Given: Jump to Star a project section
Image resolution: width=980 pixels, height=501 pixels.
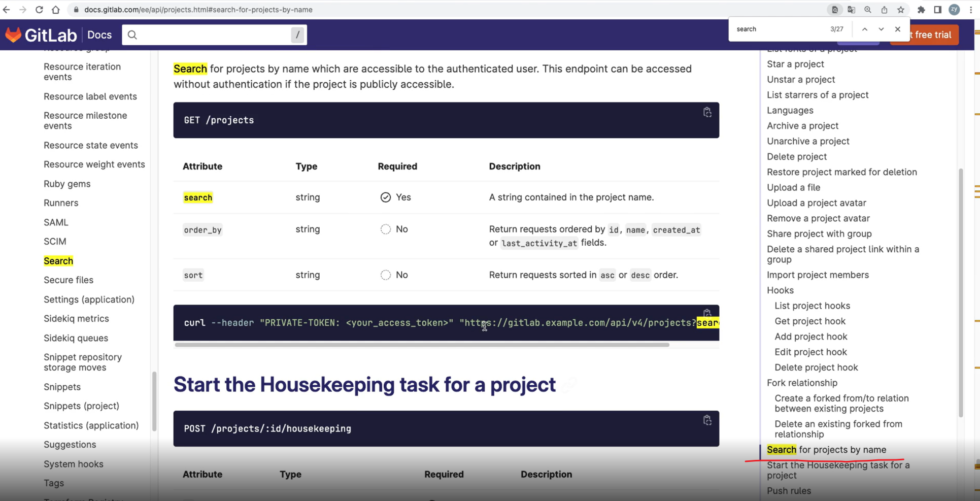Looking at the screenshot, I should [795, 64].
